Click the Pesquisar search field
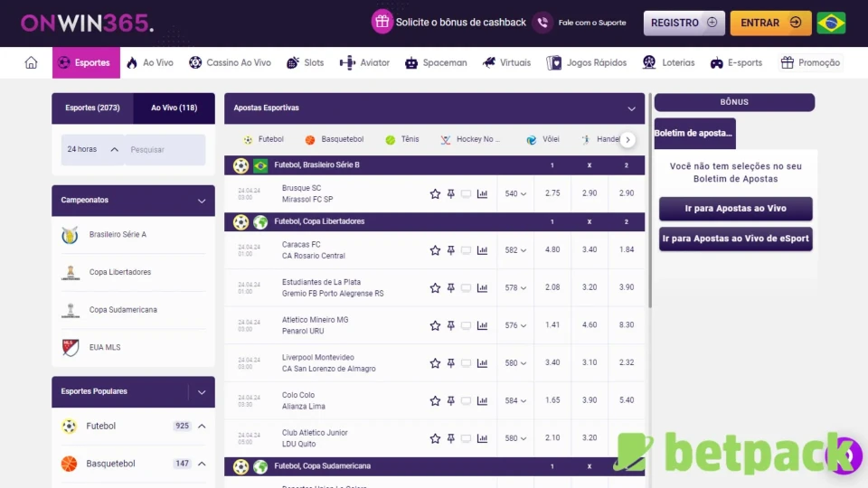 (x=165, y=149)
